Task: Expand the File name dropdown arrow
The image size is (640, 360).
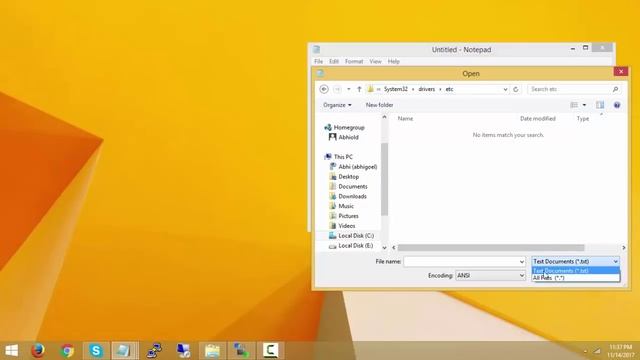Action: (x=522, y=262)
